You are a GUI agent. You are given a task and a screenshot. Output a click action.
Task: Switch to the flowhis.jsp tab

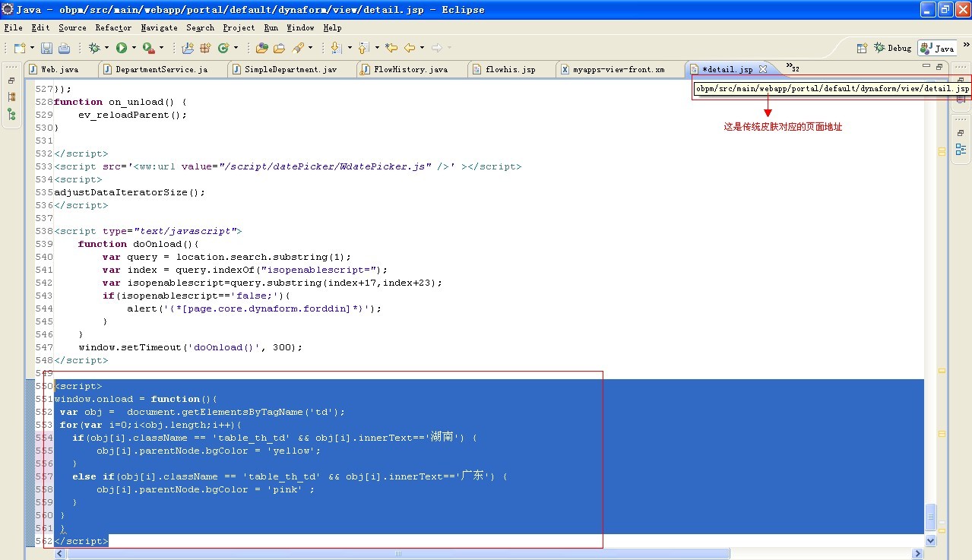click(511, 69)
